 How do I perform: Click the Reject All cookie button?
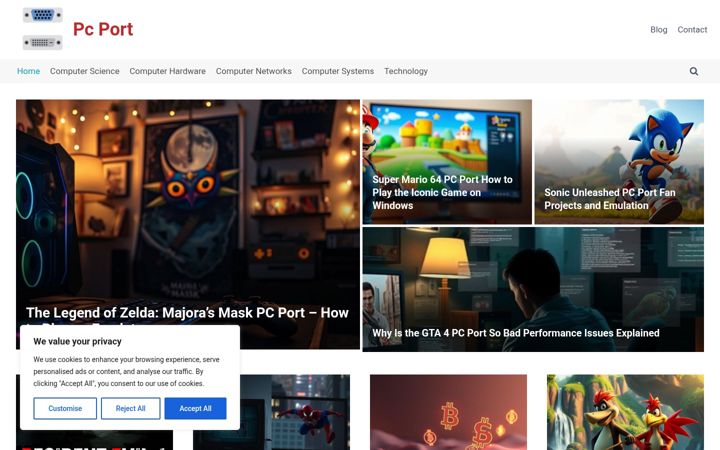(x=130, y=408)
